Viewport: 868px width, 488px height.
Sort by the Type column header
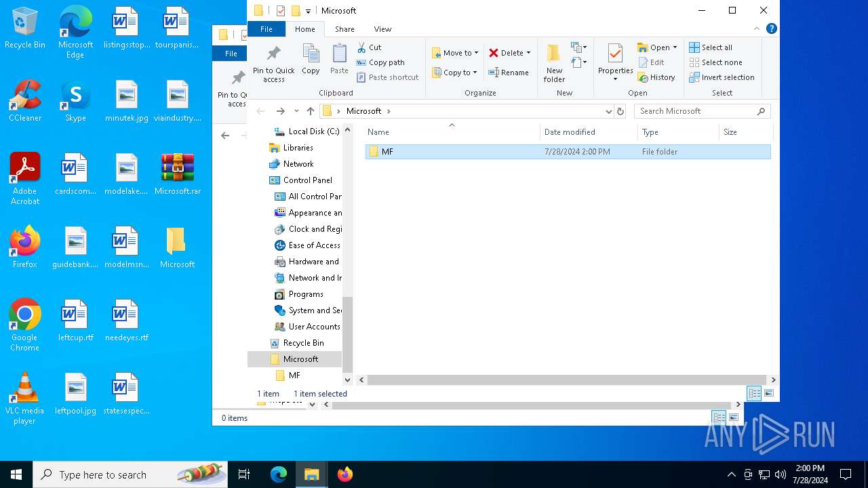click(x=678, y=132)
